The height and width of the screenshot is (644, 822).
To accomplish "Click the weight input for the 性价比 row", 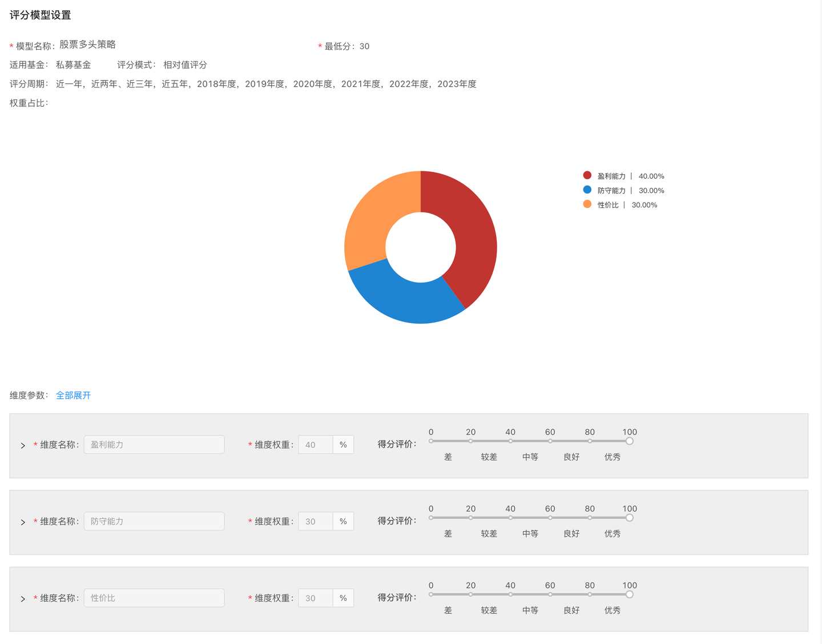I will click(315, 598).
